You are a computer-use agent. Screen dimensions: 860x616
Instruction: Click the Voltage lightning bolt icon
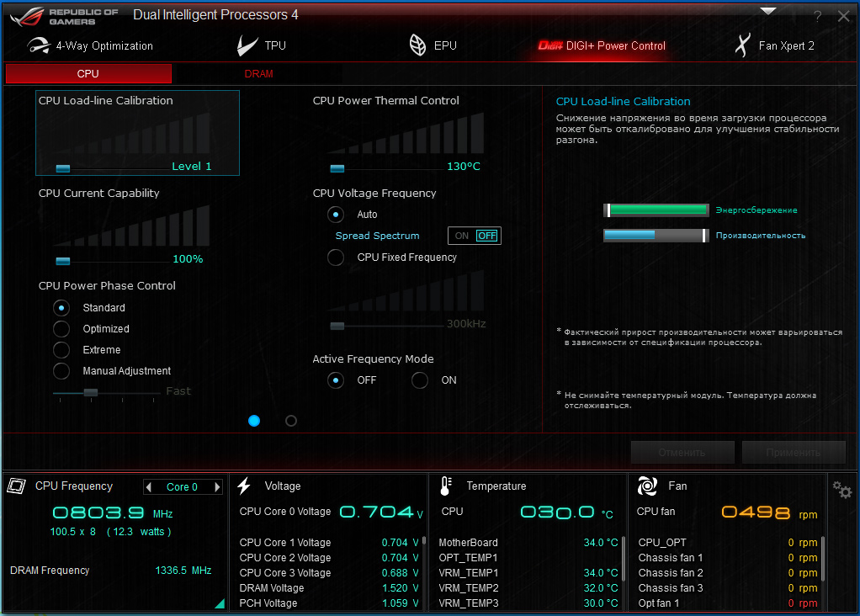244,486
